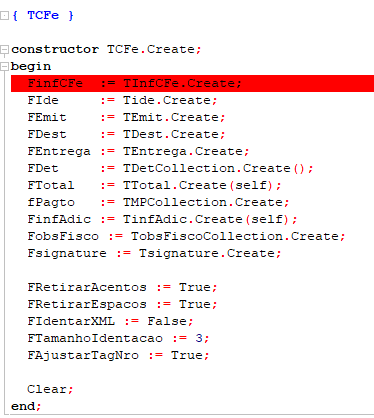
Task: Click the FRetirarEspacos variable
Action: tap(87, 304)
